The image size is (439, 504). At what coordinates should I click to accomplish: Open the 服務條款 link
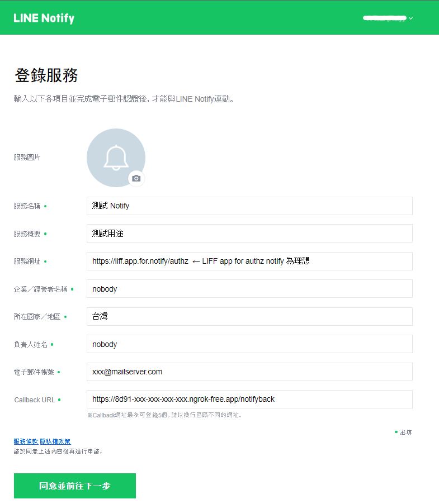pos(26,441)
